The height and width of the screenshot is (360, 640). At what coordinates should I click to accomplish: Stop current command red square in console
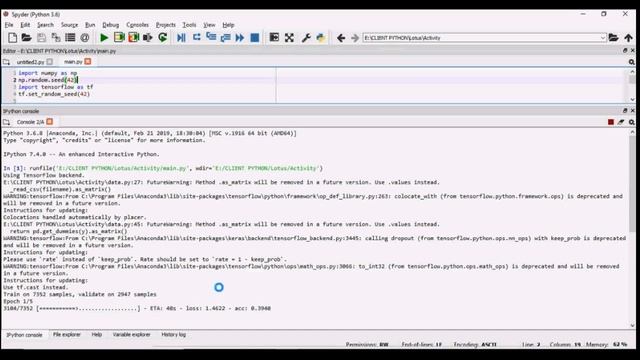(x=611, y=122)
